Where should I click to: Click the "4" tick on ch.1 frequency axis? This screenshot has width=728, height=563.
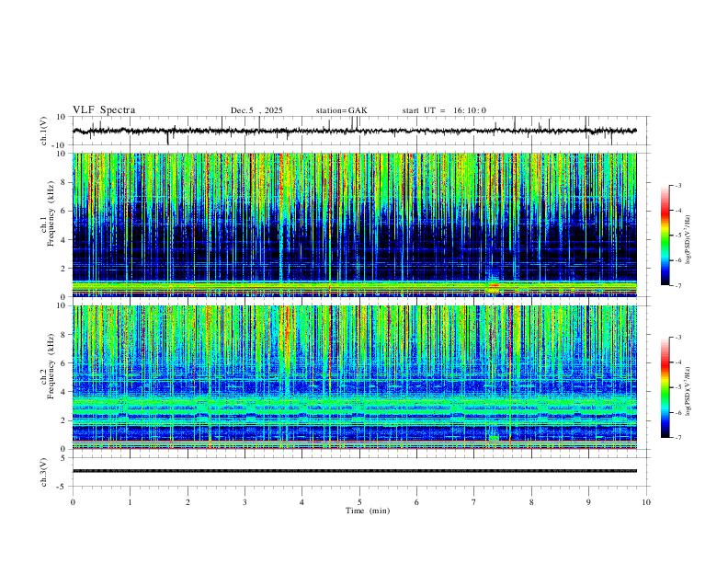click(x=63, y=240)
